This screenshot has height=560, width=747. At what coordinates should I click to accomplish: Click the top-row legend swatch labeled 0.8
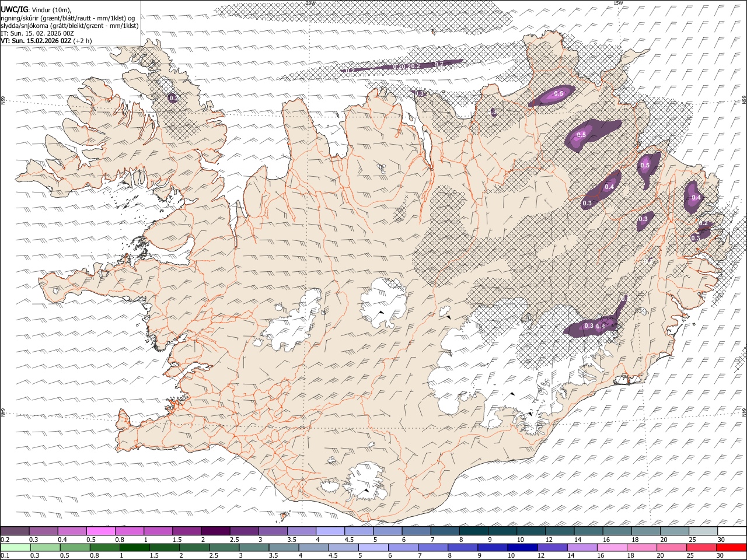tap(130, 531)
